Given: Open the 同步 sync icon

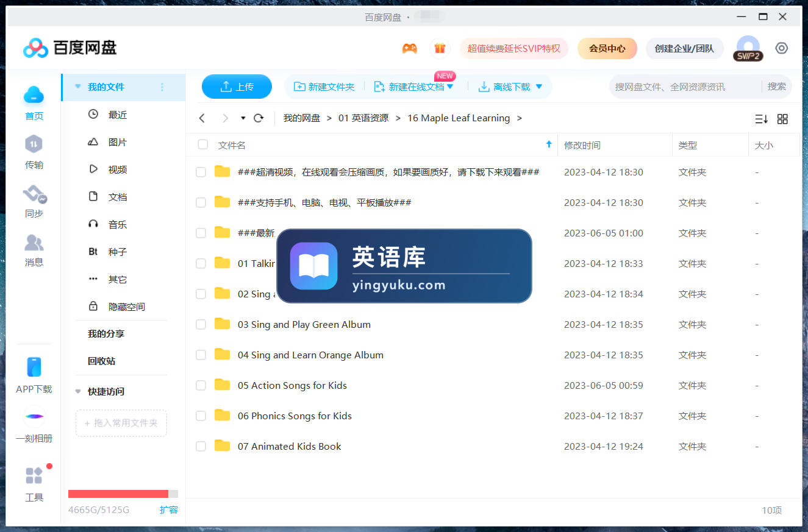Looking at the screenshot, I should 34,194.
